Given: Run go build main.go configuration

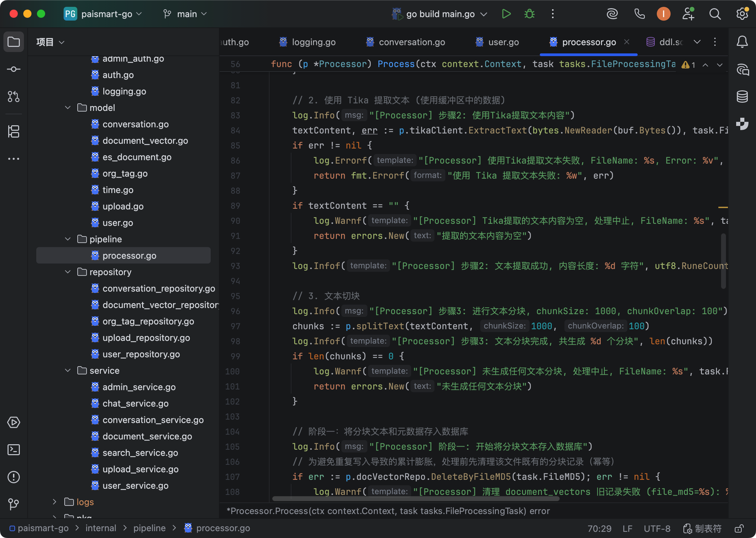Looking at the screenshot, I should pos(506,14).
